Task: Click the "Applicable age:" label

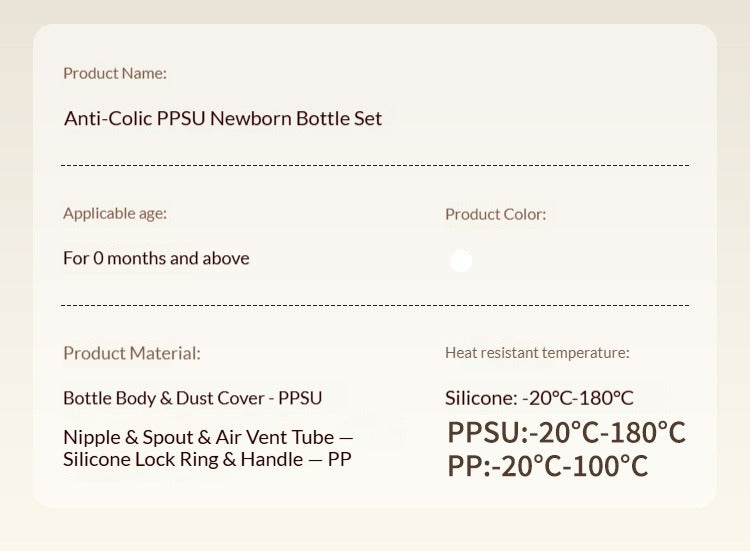Action: 115,213
